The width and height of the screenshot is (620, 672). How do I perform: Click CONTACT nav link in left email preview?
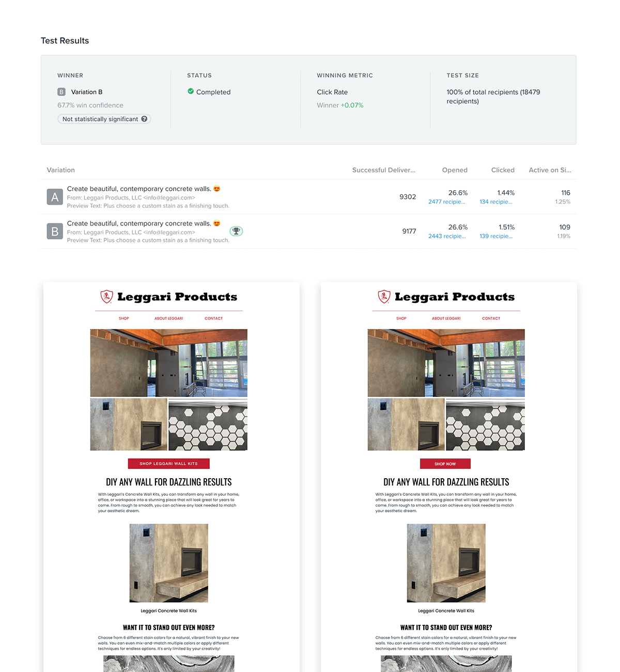click(214, 318)
